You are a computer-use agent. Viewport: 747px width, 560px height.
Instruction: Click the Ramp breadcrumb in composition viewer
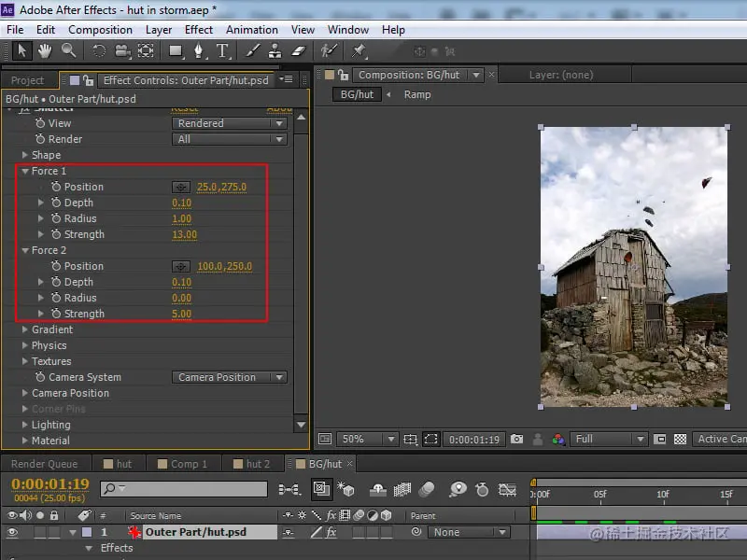click(417, 94)
